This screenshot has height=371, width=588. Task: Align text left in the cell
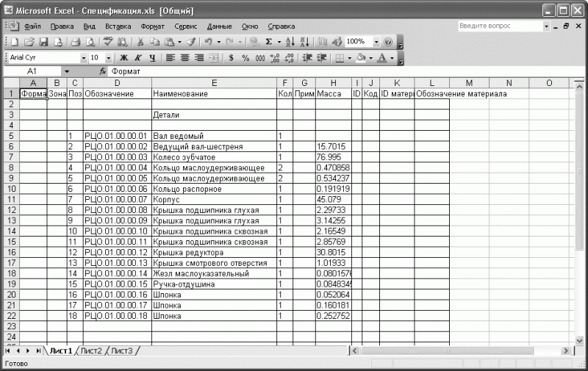coord(171,58)
